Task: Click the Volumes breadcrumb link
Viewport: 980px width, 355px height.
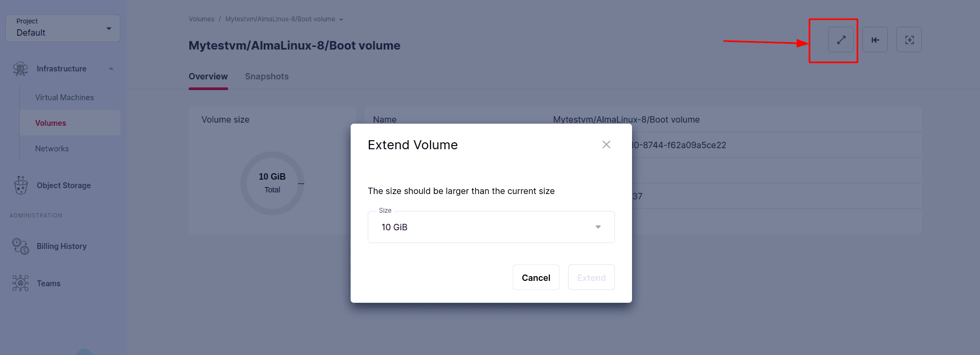Action: (201, 19)
